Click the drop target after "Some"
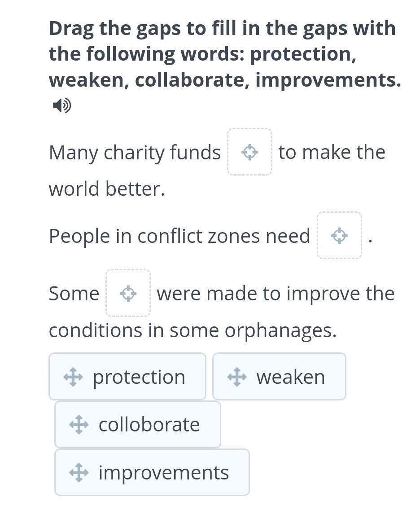420x510 pixels. 128,293
